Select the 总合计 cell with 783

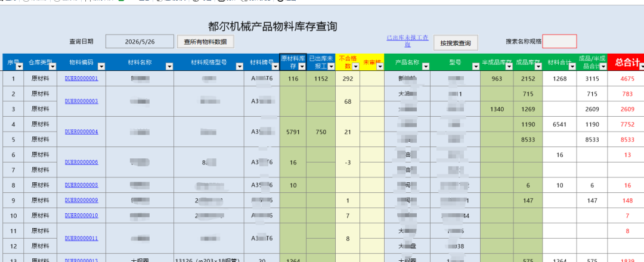pos(627,94)
